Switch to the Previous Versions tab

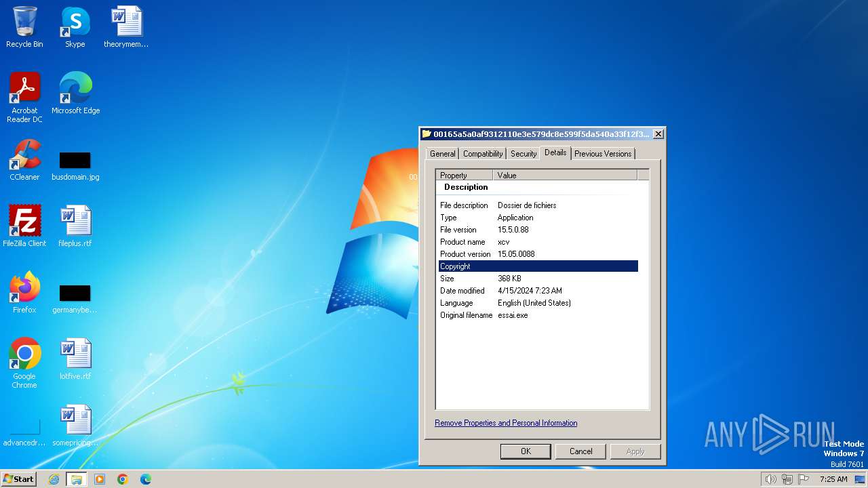(x=603, y=154)
